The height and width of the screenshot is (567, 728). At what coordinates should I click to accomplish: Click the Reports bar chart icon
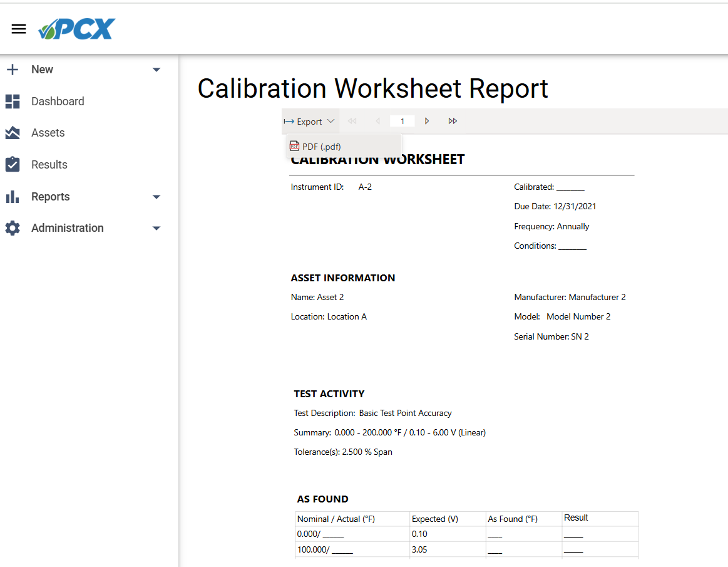click(13, 197)
